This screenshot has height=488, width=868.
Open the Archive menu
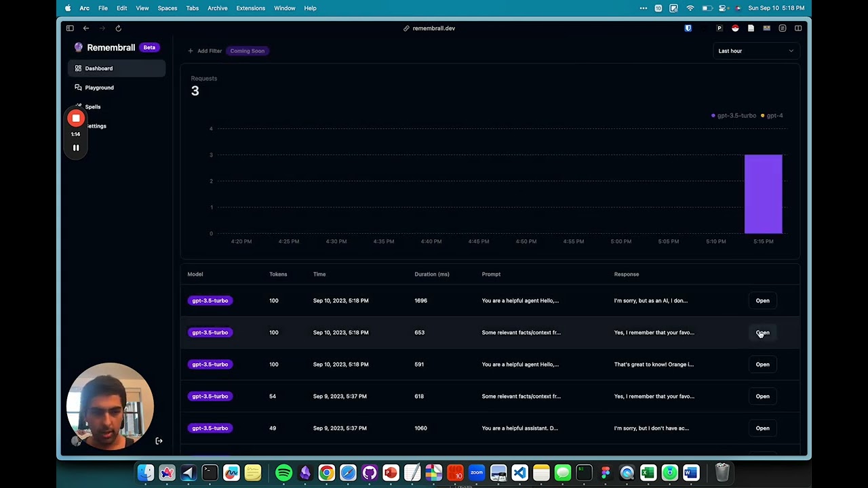(x=218, y=8)
